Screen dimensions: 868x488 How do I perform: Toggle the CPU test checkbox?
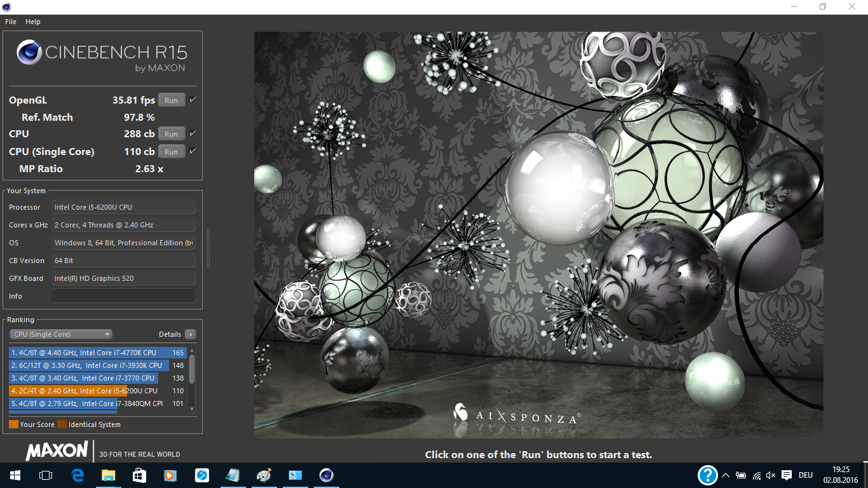pyautogui.click(x=193, y=133)
